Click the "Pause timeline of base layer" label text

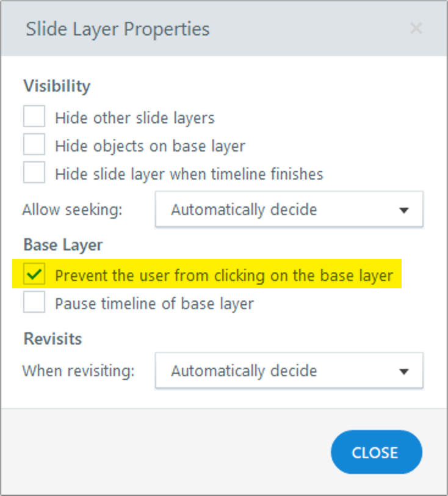pyautogui.click(x=154, y=304)
